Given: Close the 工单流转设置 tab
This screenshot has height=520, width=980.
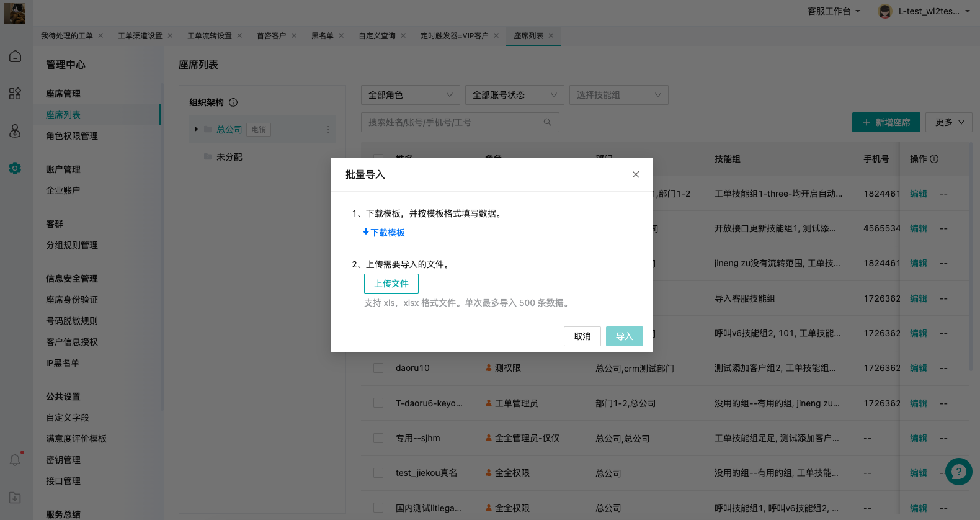Looking at the screenshot, I should click(239, 36).
